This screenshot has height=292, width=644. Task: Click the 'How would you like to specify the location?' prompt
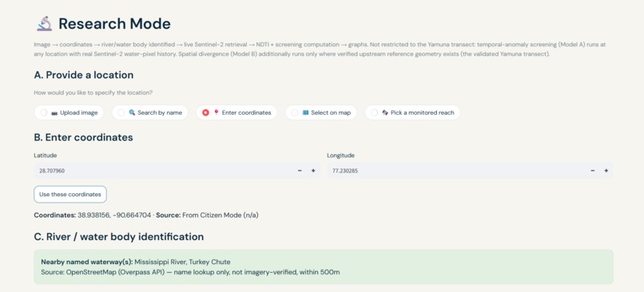pyautogui.click(x=93, y=93)
